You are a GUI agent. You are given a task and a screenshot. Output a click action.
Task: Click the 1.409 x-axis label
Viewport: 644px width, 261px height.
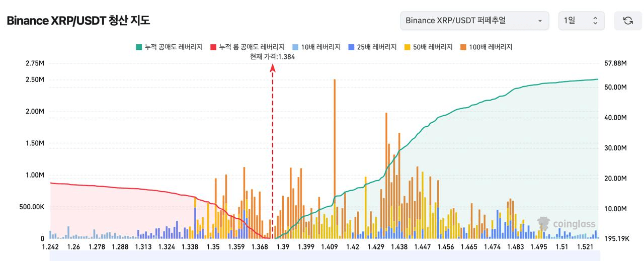329,247
